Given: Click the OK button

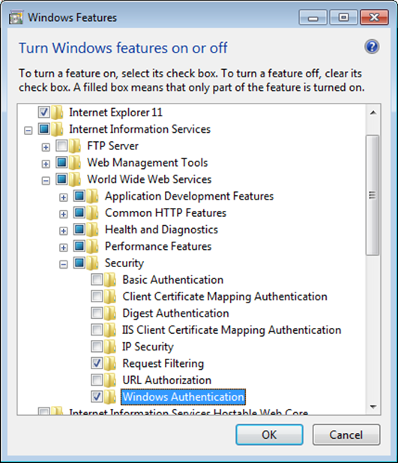Looking at the screenshot, I should tap(269, 435).
